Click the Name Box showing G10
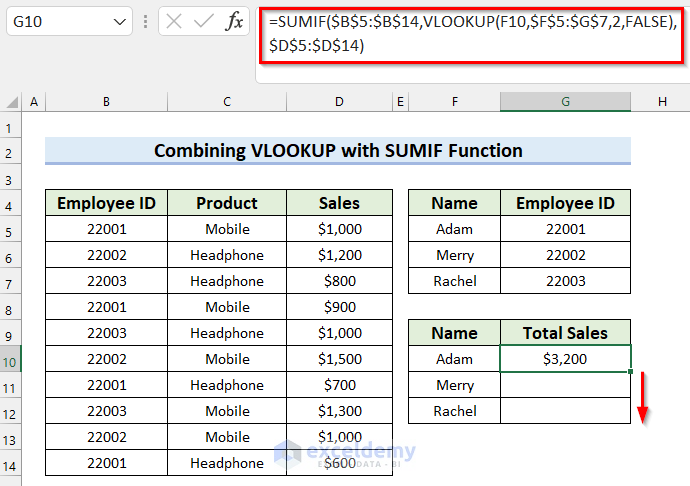 click(x=69, y=21)
